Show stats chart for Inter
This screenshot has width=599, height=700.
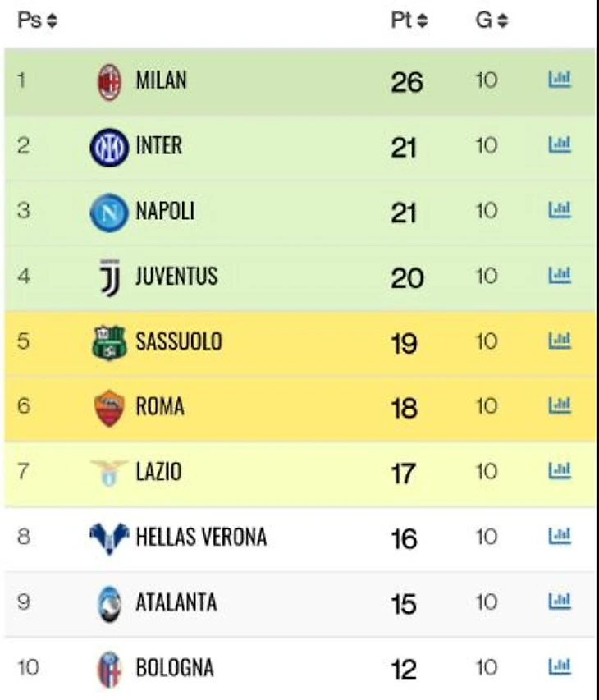coord(560,145)
